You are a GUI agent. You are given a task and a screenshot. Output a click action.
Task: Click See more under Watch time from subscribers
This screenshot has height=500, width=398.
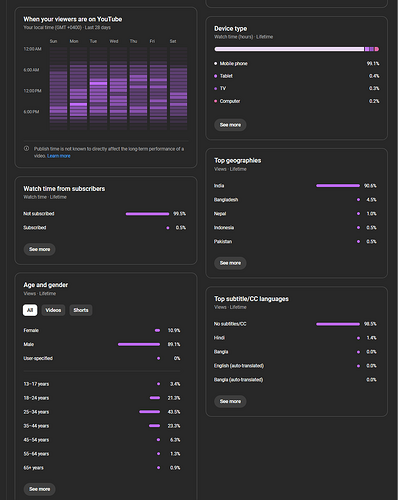click(x=39, y=249)
